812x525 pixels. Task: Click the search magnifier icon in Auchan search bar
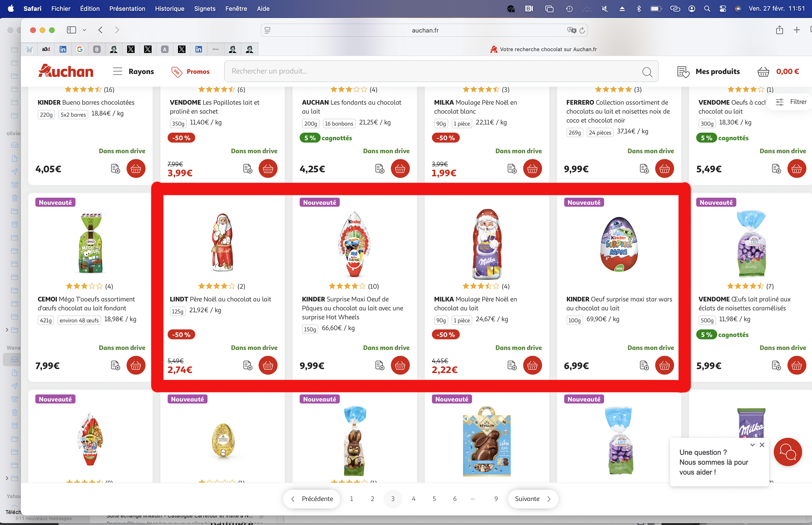[647, 71]
